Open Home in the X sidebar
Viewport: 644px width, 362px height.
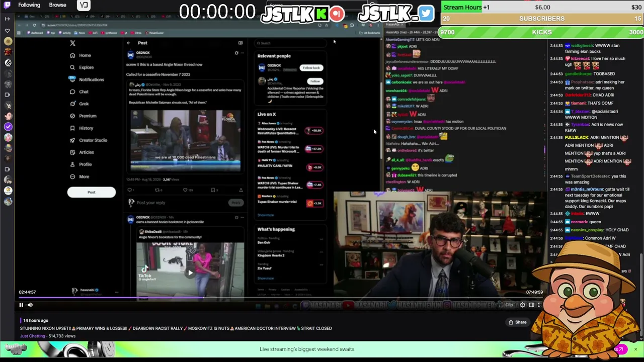[x=81, y=55]
